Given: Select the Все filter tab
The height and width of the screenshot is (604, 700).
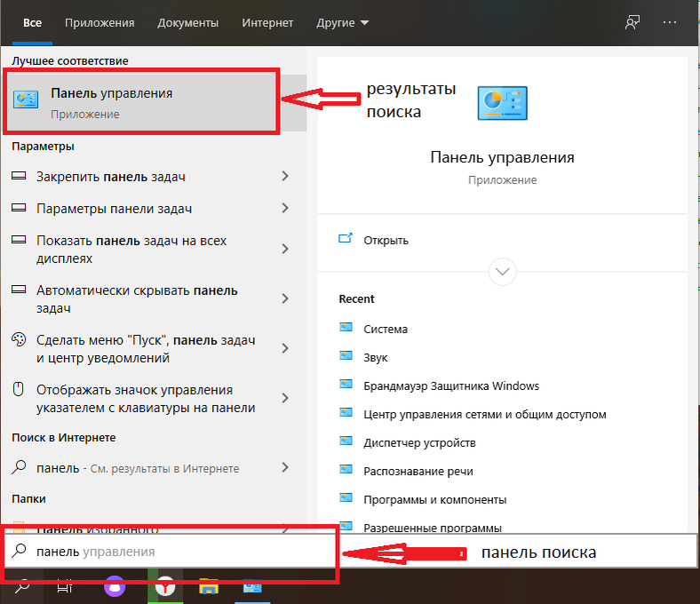Looking at the screenshot, I should tap(32, 23).
